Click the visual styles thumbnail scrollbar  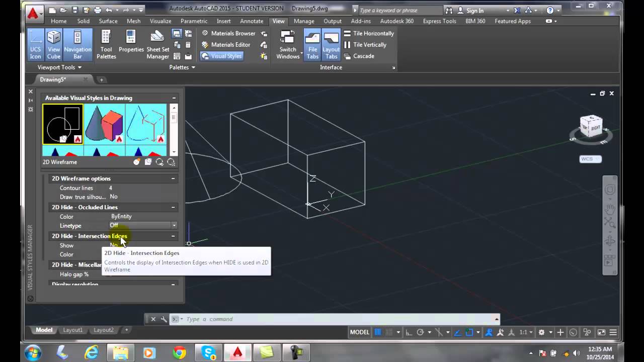[174, 130]
